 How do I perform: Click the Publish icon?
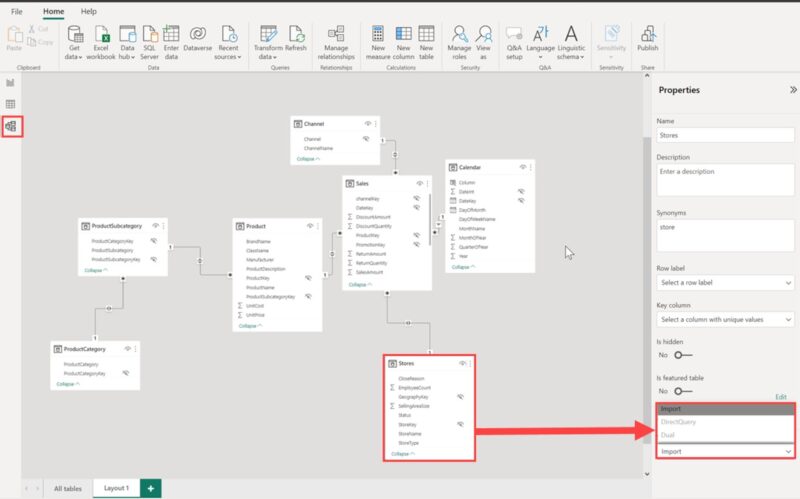click(647, 35)
